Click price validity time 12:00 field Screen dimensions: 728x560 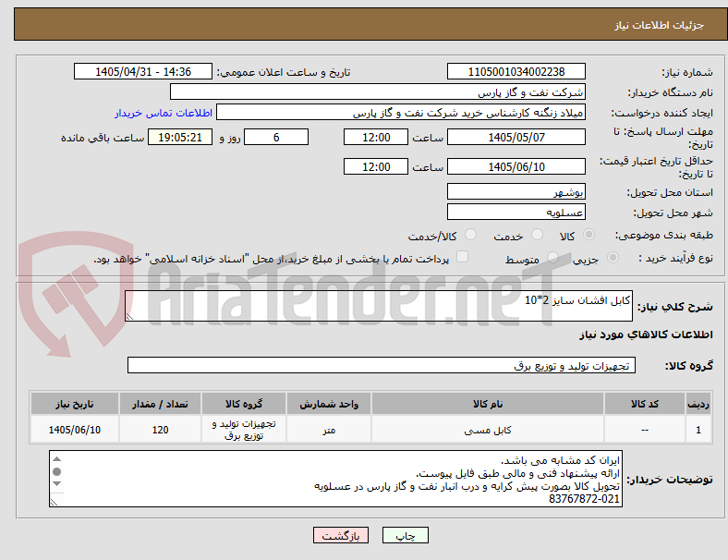tap(376, 166)
